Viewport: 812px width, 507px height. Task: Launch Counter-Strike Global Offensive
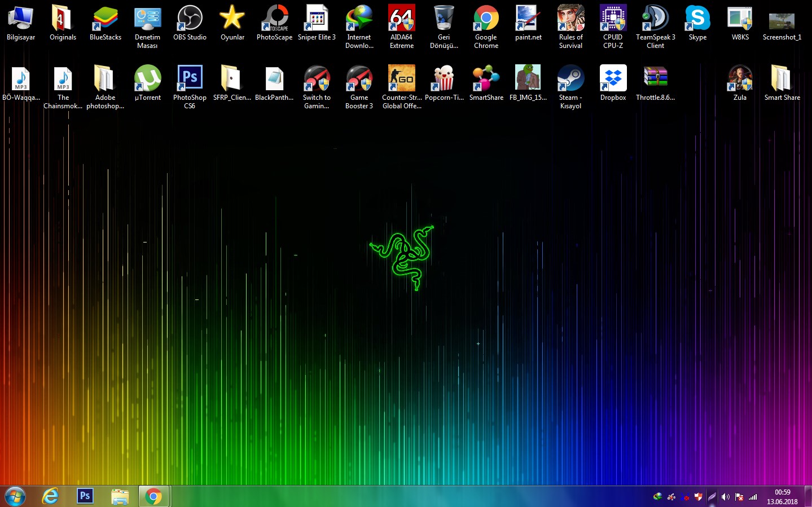tap(401, 87)
